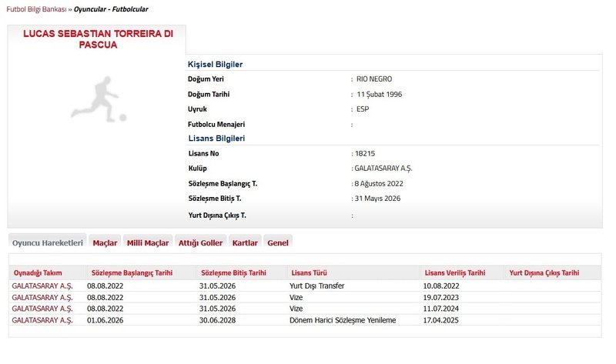Click the Doğum Tarihi label
The height and width of the screenshot is (364, 616).
tap(209, 94)
